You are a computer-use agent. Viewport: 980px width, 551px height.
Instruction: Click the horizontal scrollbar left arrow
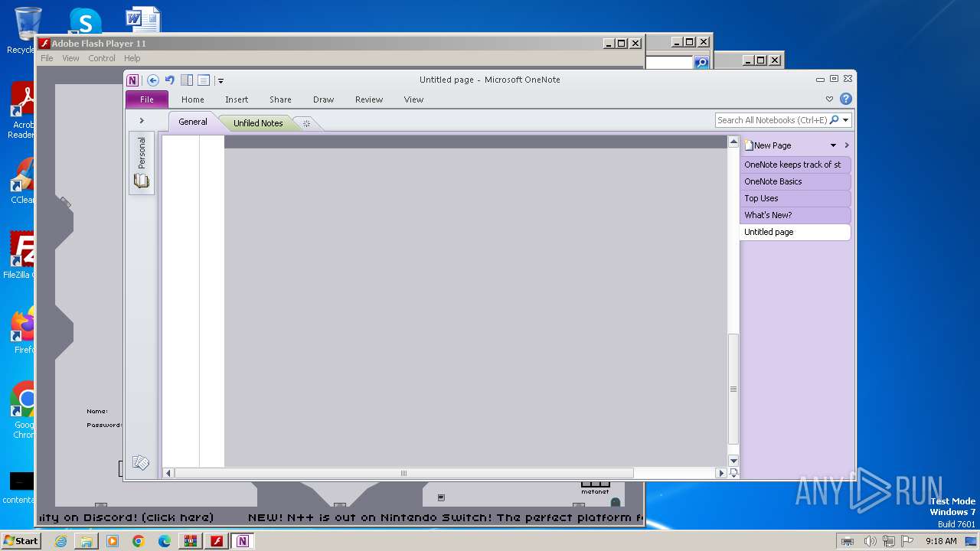click(x=169, y=473)
